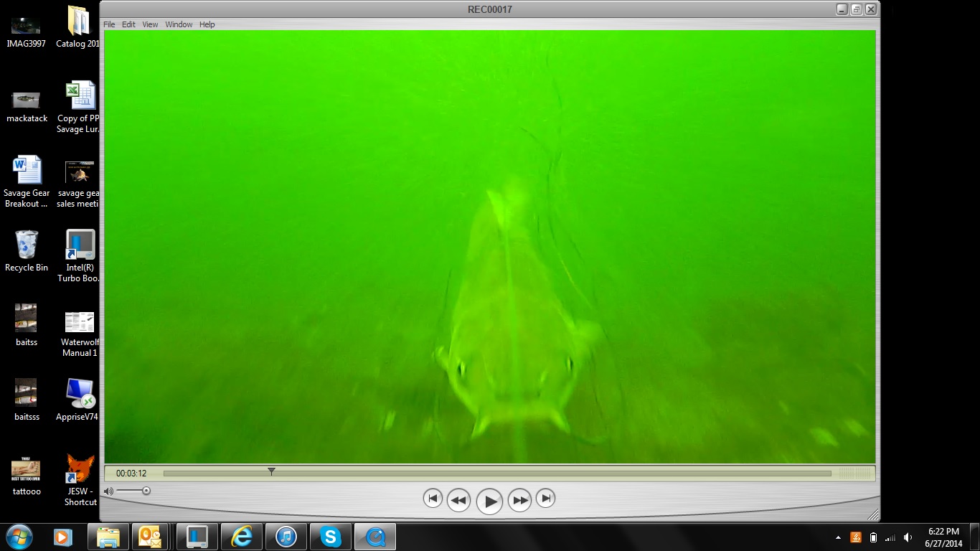980x551 pixels.
Task: Open the Help menu
Action: [207, 24]
